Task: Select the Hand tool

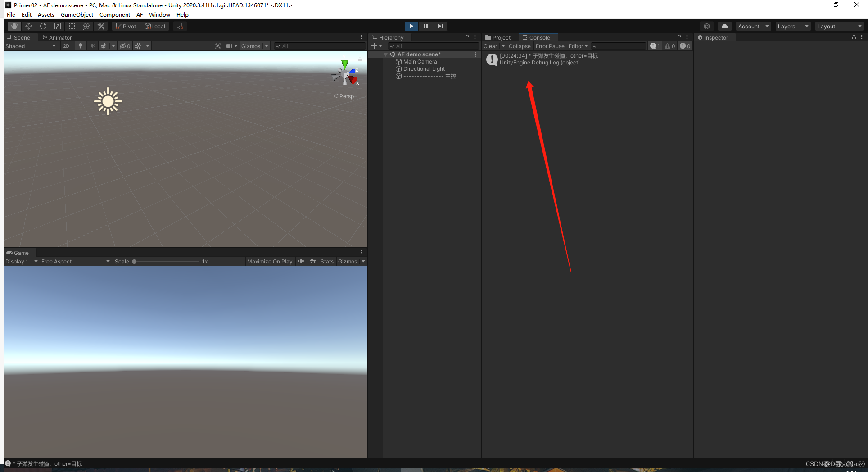Action: tap(14, 26)
